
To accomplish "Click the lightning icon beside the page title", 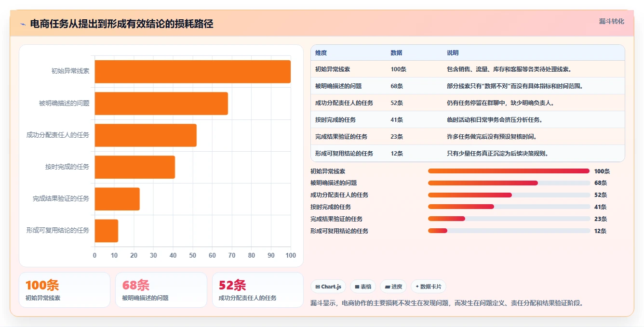I will (23, 24).
